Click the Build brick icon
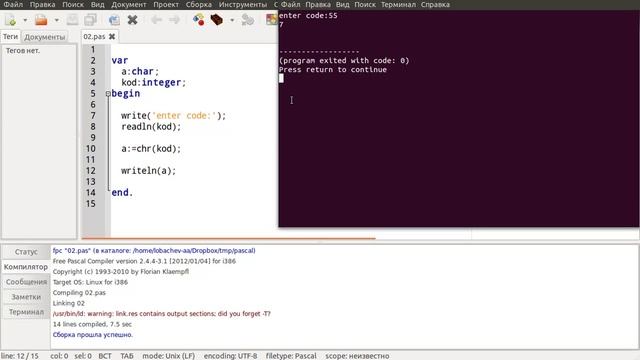Image resolution: width=640 pixels, height=360 pixels. pos(217,20)
